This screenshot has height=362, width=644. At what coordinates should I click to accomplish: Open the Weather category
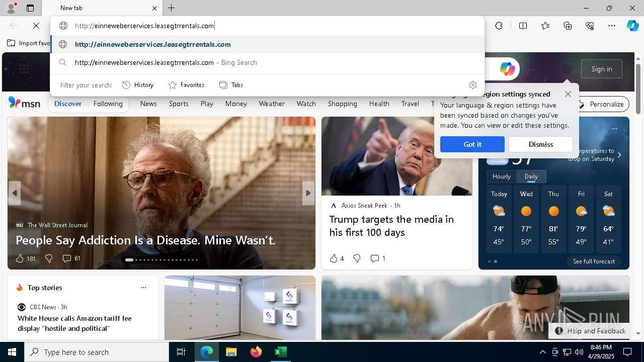272,104
